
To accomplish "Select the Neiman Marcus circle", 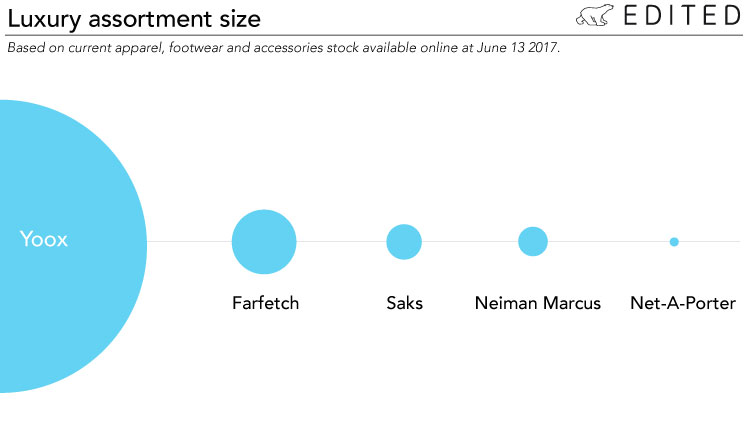I will [533, 241].
